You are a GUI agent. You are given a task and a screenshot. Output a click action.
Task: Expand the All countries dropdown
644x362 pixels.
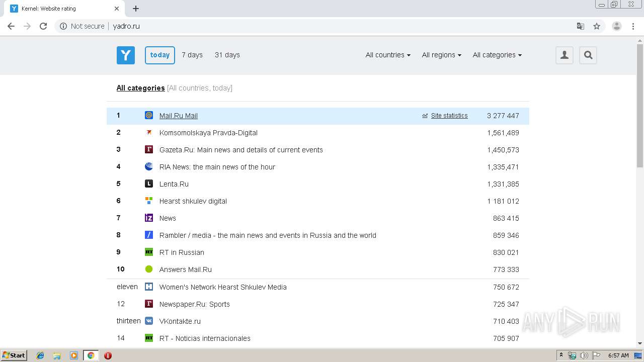pyautogui.click(x=388, y=55)
